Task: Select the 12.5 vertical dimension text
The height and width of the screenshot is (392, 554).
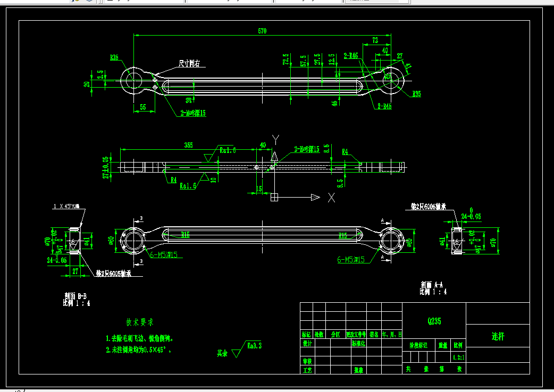Action: click(331, 59)
